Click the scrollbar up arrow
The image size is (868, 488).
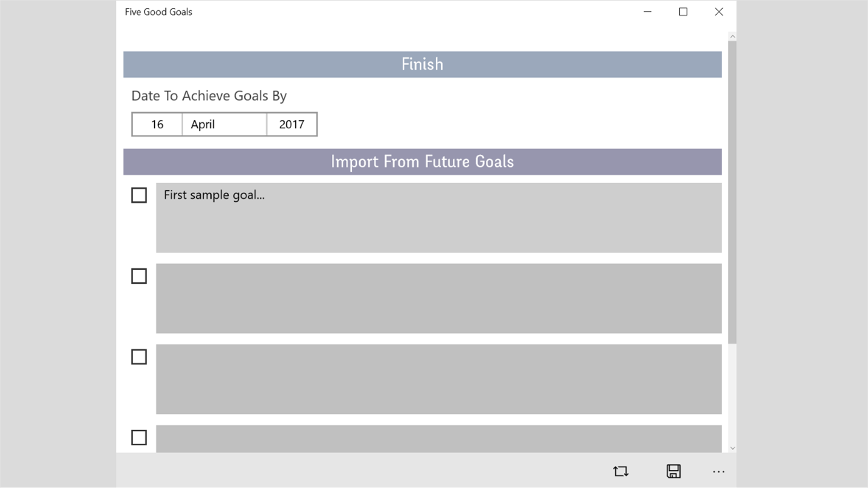[x=732, y=36]
